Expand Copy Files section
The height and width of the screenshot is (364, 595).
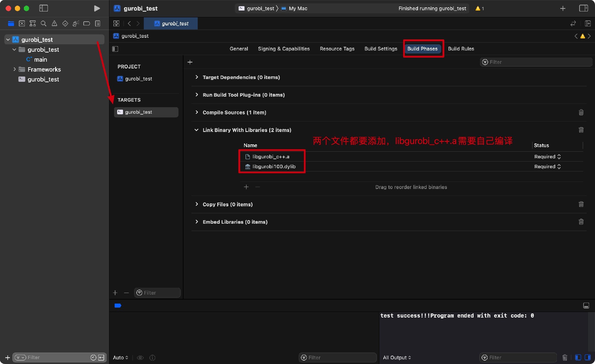pos(196,204)
